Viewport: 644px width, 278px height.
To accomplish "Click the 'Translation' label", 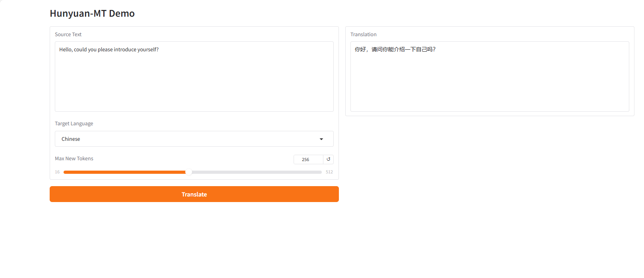I will 363,35.
